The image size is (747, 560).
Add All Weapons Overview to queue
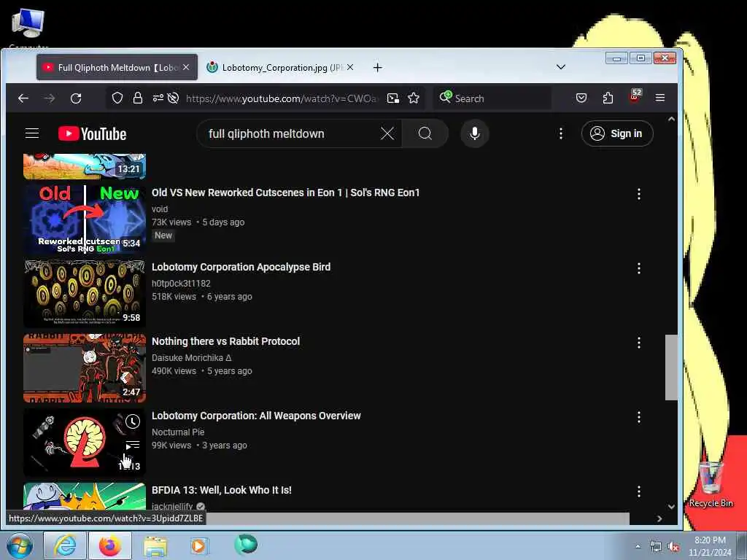click(x=133, y=446)
